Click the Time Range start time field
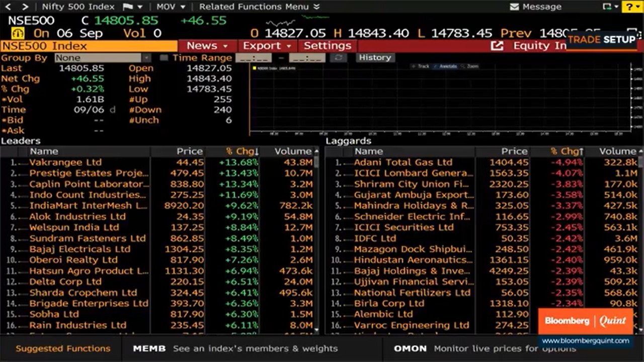 pos(254,58)
